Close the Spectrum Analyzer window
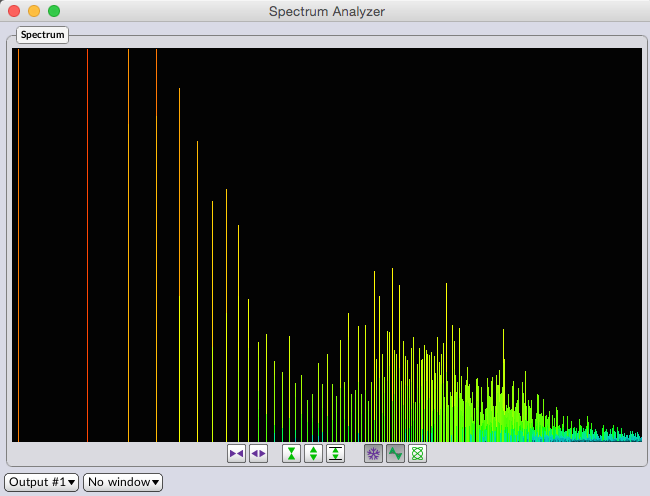 [14, 11]
